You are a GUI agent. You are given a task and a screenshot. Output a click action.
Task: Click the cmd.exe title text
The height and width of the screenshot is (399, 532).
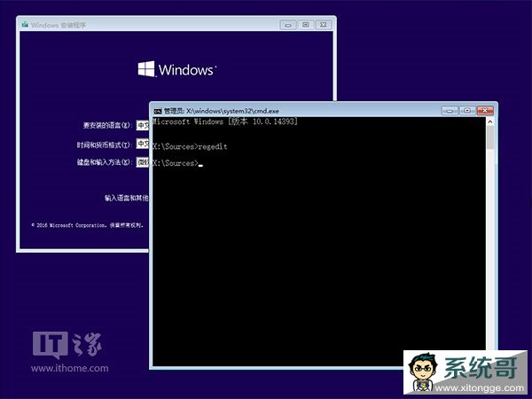point(222,111)
